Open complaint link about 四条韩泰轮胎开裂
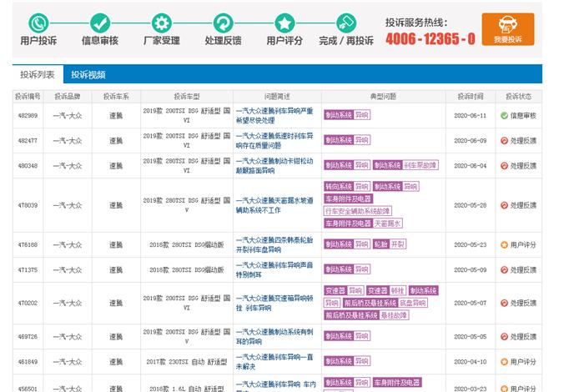The image size is (584, 392). pos(274,244)
